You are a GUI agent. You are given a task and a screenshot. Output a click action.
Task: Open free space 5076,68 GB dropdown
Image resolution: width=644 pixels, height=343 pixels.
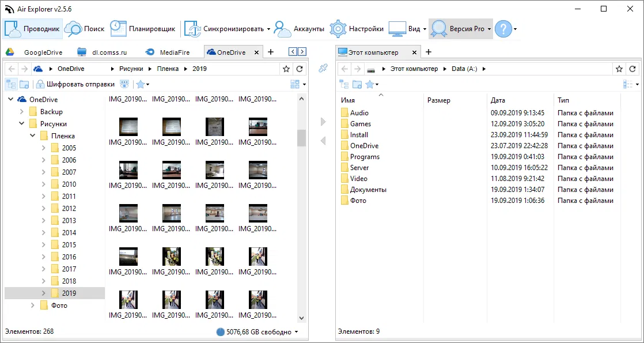click(257, 332)
